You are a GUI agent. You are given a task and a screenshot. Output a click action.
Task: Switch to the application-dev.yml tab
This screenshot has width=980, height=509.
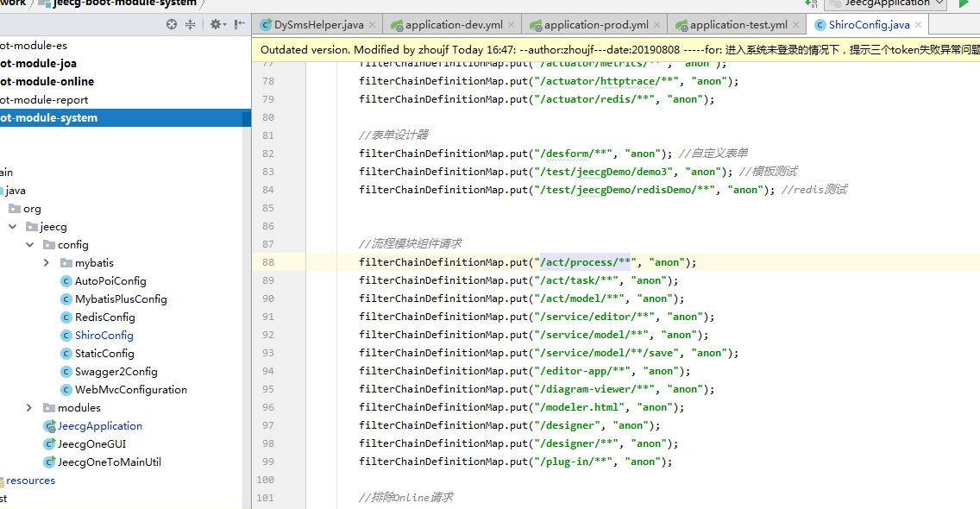tap(453, 25)
